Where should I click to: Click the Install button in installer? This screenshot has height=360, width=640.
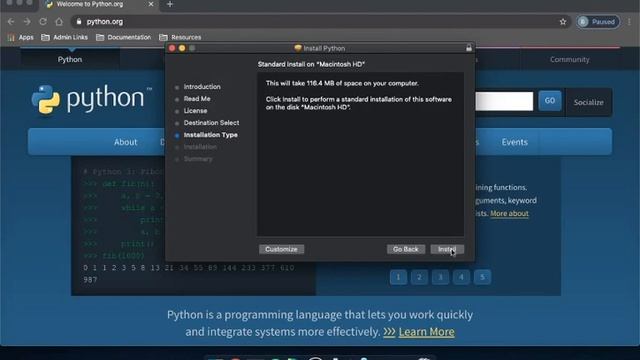[447, 249]
